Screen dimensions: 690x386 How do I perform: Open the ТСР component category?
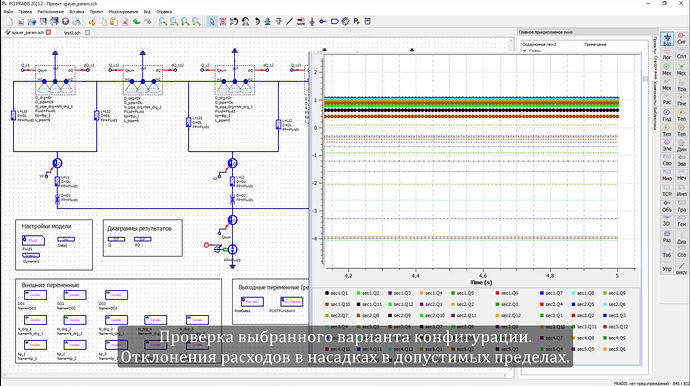tap(667, 191)
